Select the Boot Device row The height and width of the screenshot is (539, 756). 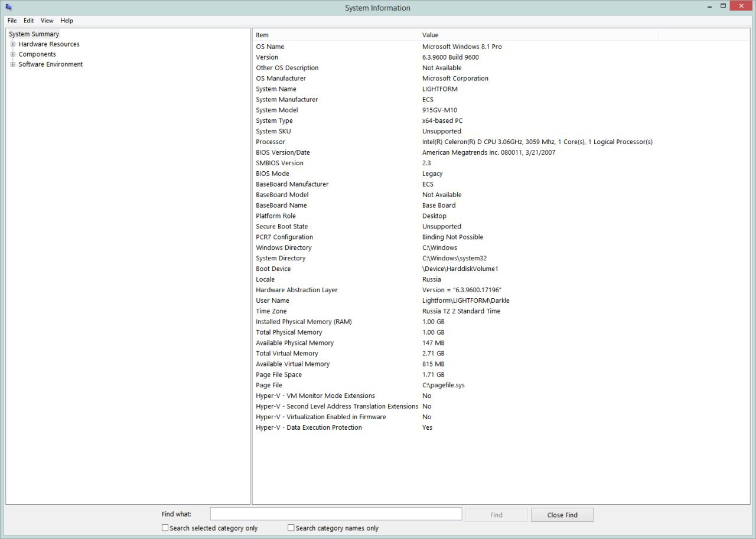273,269
